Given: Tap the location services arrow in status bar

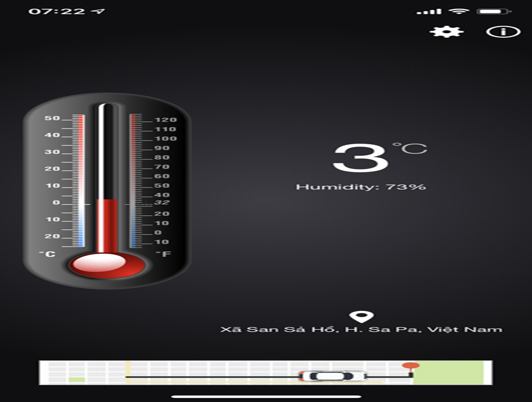Looking at the screenshot, I should click(x=98, y=11).
